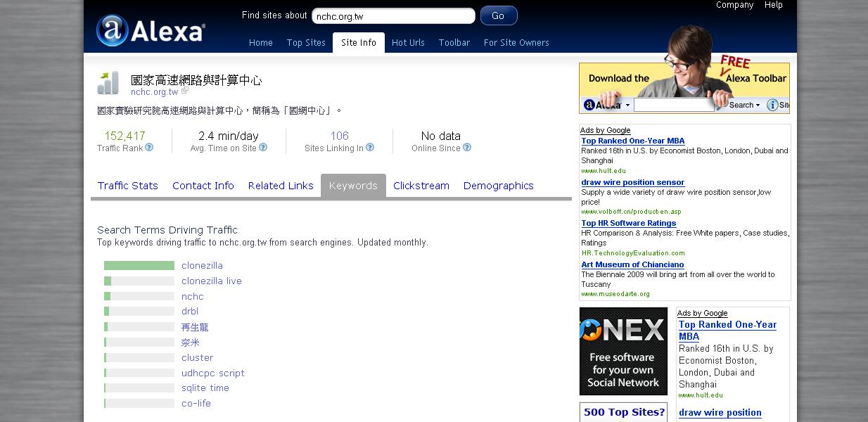Click the Download the Alexa Toolbar banner
The width and height of the screenshot is (868, 422).
click(684, 88)
